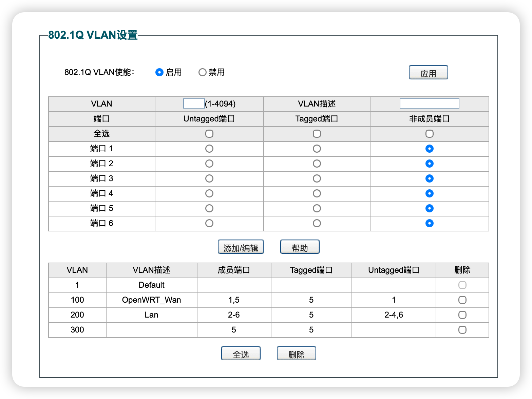
Task: Set 端口 3 as Tagged port
Action: [317, 178]
